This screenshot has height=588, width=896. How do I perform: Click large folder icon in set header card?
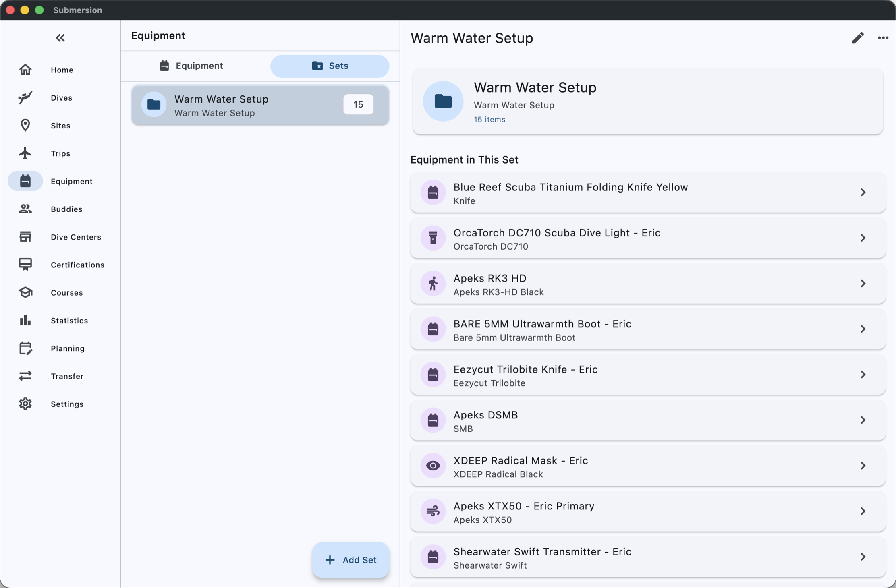point(443,101)
